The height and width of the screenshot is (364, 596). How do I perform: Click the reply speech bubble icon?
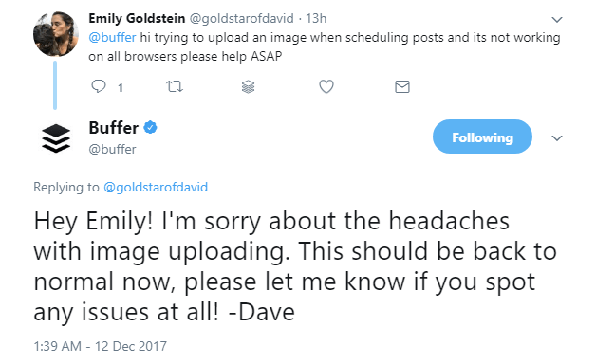(x=99, y=86)
